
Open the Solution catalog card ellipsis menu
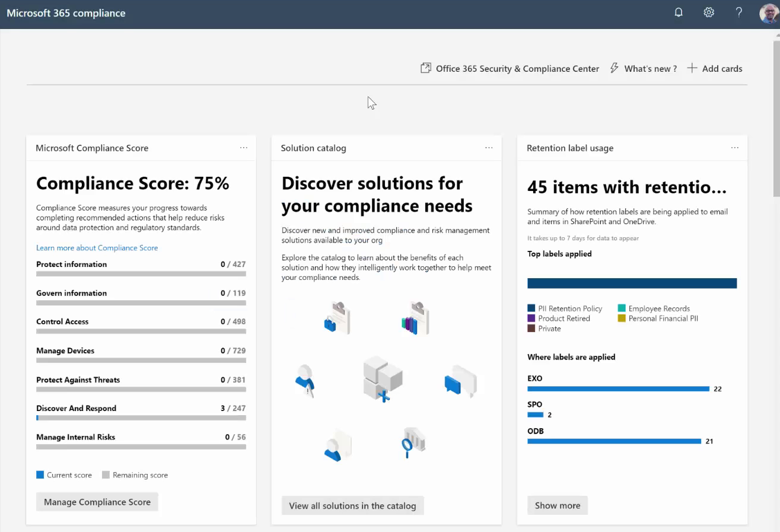click(x=489, y=148)
